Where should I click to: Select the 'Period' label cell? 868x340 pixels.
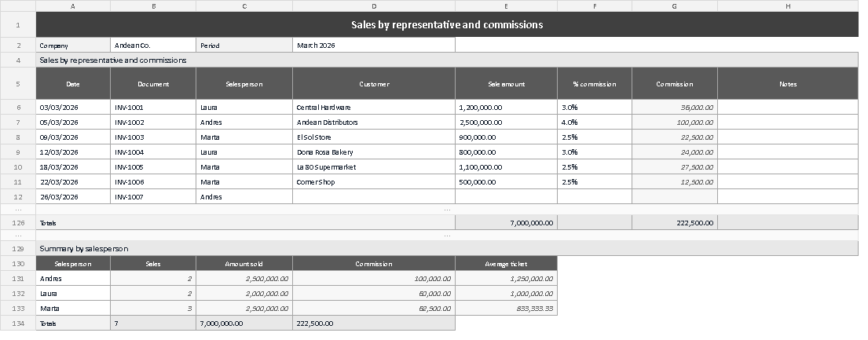point(244,46)
